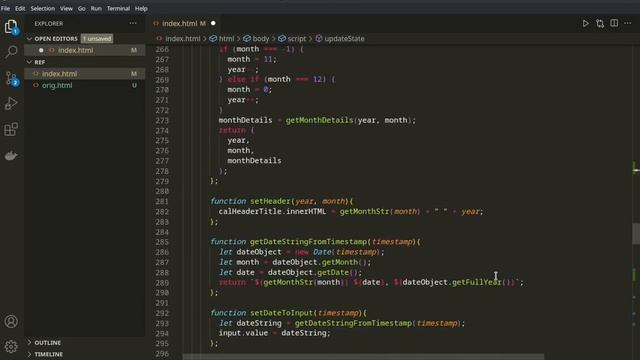The height and width of the screenshot is (360, 640).
Task: Click line number 285
Action: (162, 242)
